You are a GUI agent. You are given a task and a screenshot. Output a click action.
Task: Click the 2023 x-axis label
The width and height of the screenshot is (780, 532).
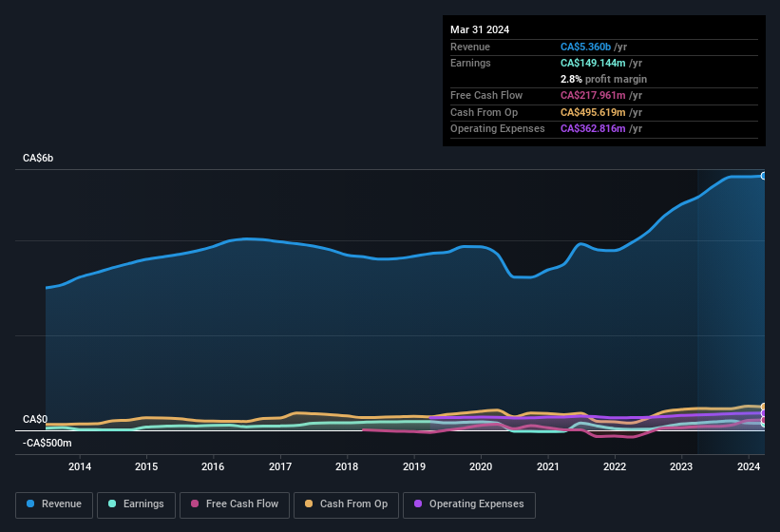681,466
